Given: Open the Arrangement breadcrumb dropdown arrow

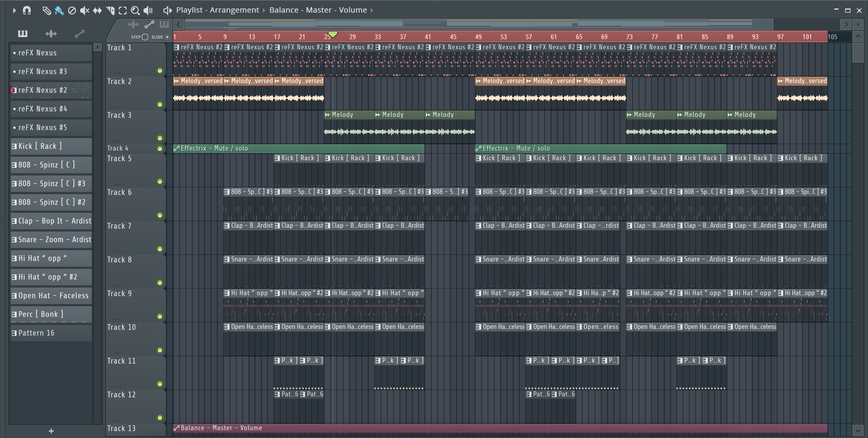Looking at the screenshot, I should pos(264,11).
